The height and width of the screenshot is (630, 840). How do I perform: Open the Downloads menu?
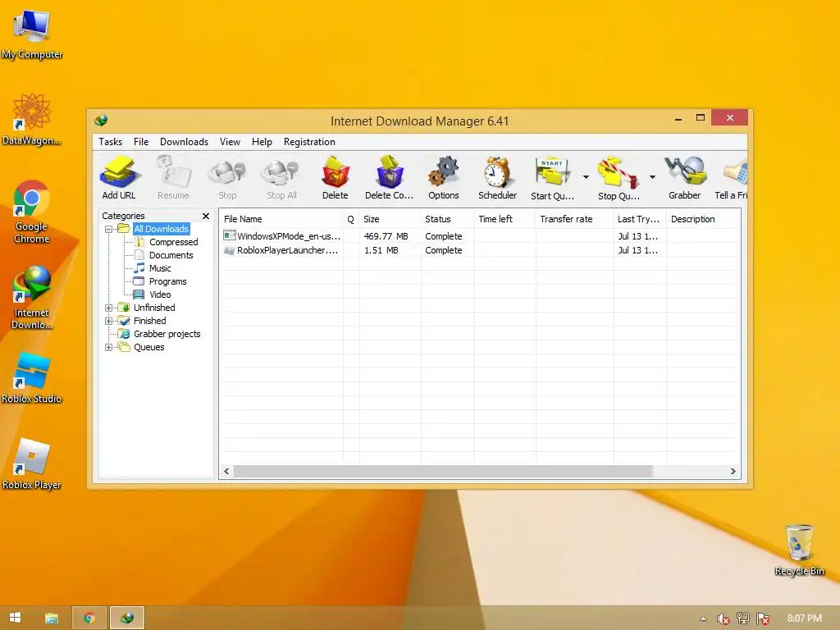184,142
